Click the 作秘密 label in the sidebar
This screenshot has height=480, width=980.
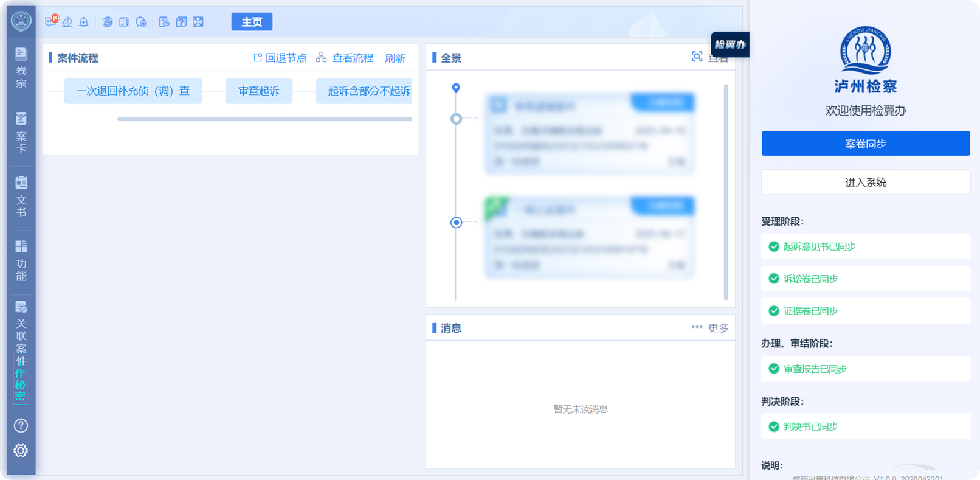coord(21,384)
